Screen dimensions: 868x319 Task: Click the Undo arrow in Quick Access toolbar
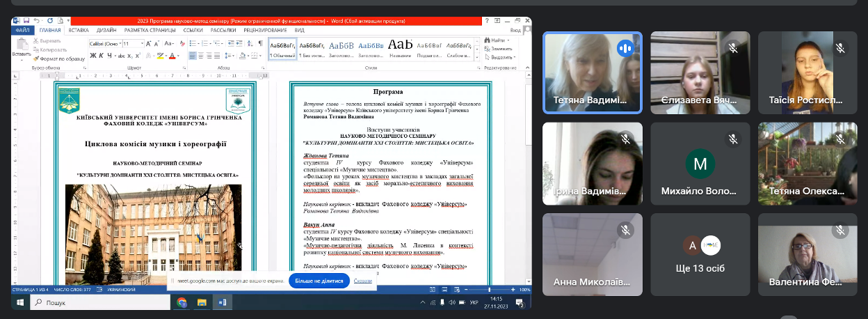(36, 21)
